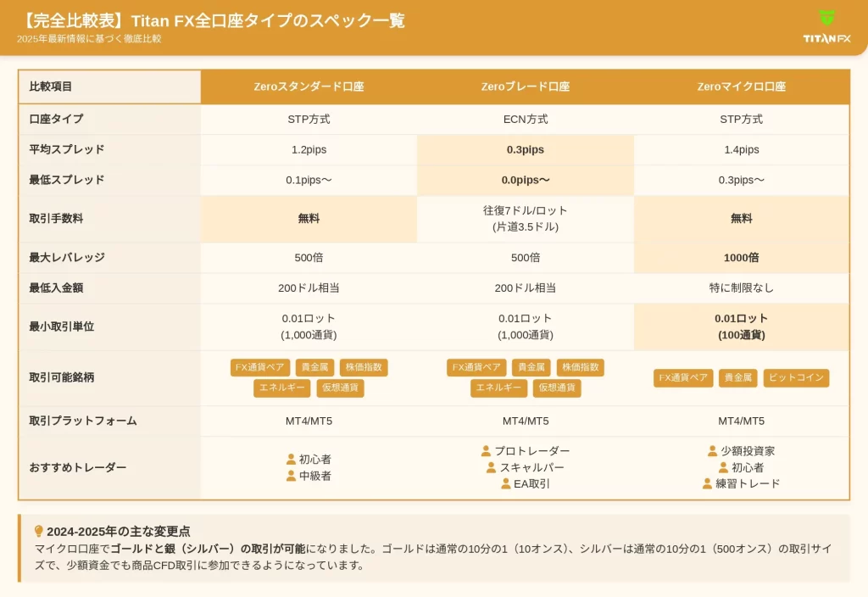Click the 200ドル相当 cell in Zeroスタンダード column

309,288
